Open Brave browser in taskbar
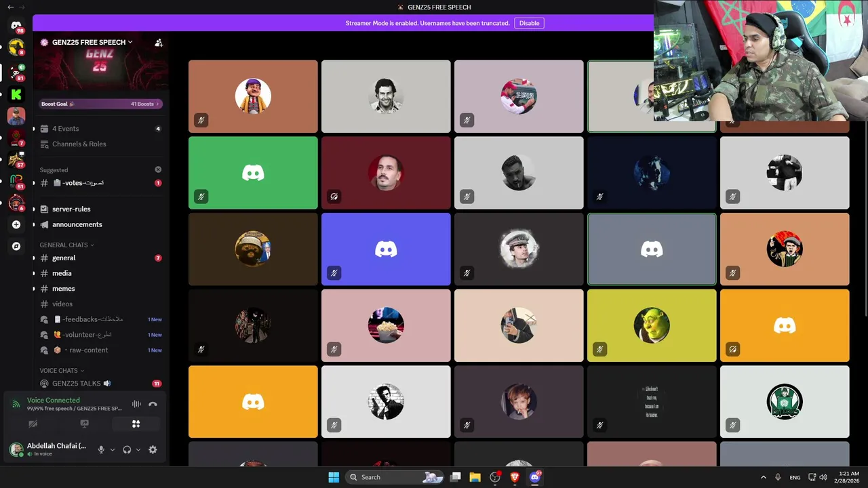Screen dimensions: 868x488 tap(515, 477)
